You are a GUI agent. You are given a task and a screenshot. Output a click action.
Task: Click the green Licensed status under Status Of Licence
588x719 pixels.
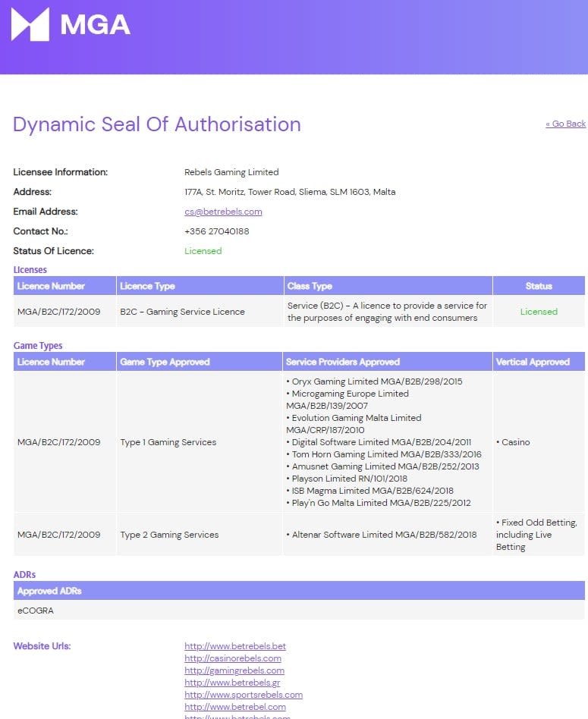pyautogui.click(x=203, y=251)
